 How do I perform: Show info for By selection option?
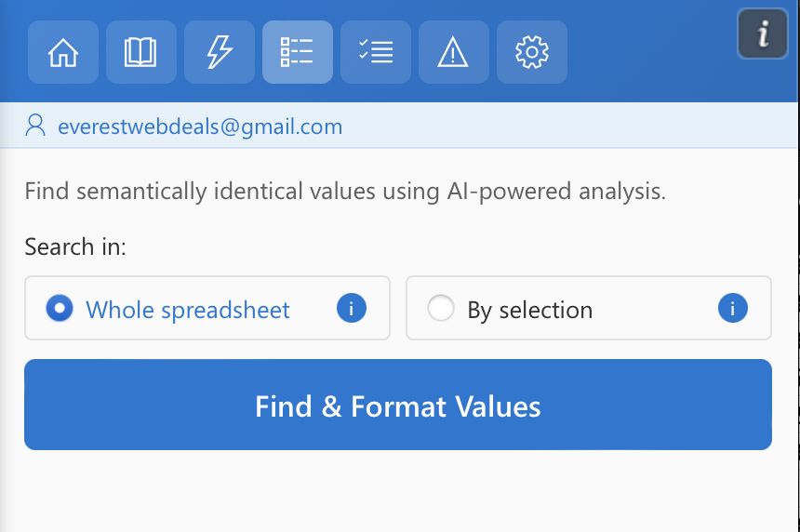pyautogui.click(x=732, y=308)
